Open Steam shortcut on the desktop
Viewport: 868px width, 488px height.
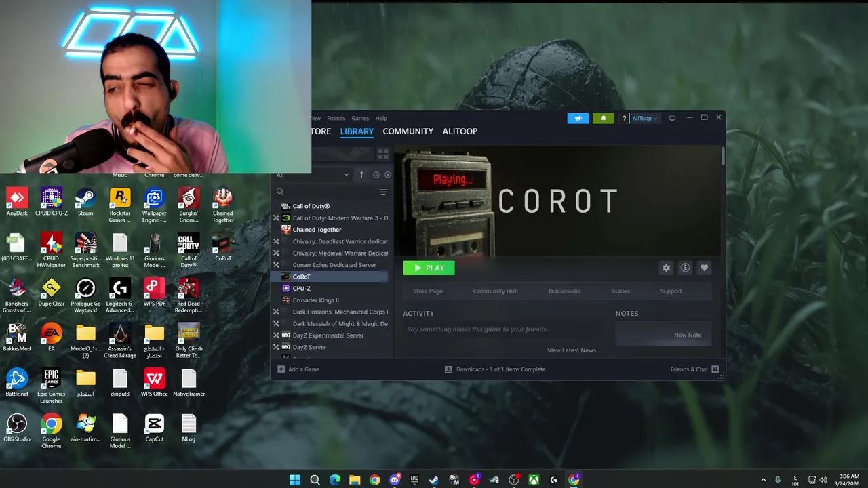coord(85,202)
